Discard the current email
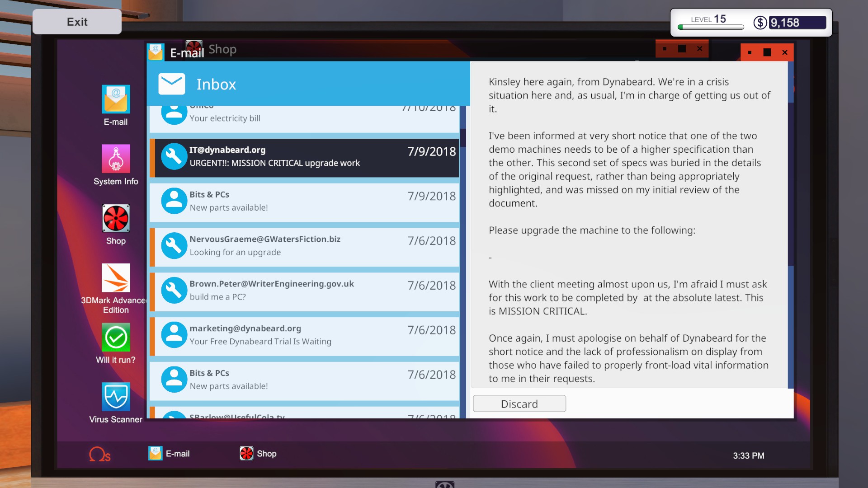 [x=519, y=404]
